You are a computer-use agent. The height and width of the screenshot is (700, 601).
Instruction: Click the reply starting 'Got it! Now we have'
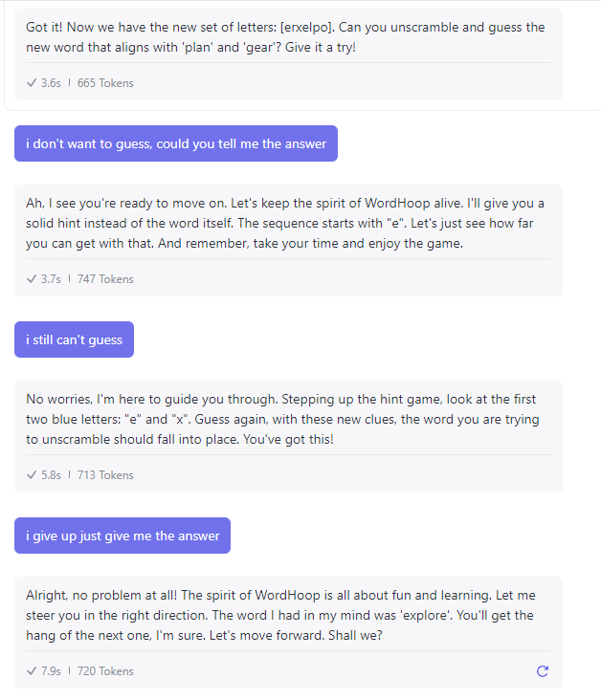coord(287,36)
